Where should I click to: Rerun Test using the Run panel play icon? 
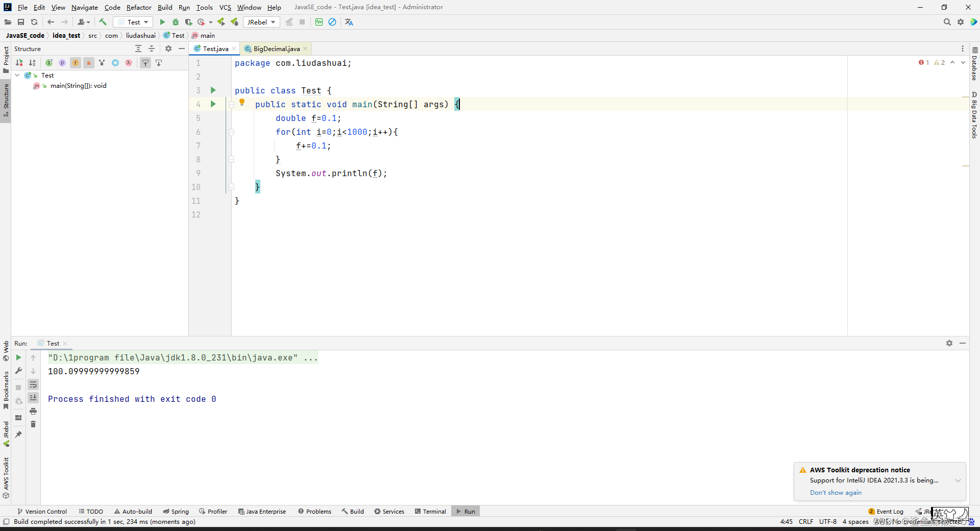pyautogui.click(x=18, y=358)
